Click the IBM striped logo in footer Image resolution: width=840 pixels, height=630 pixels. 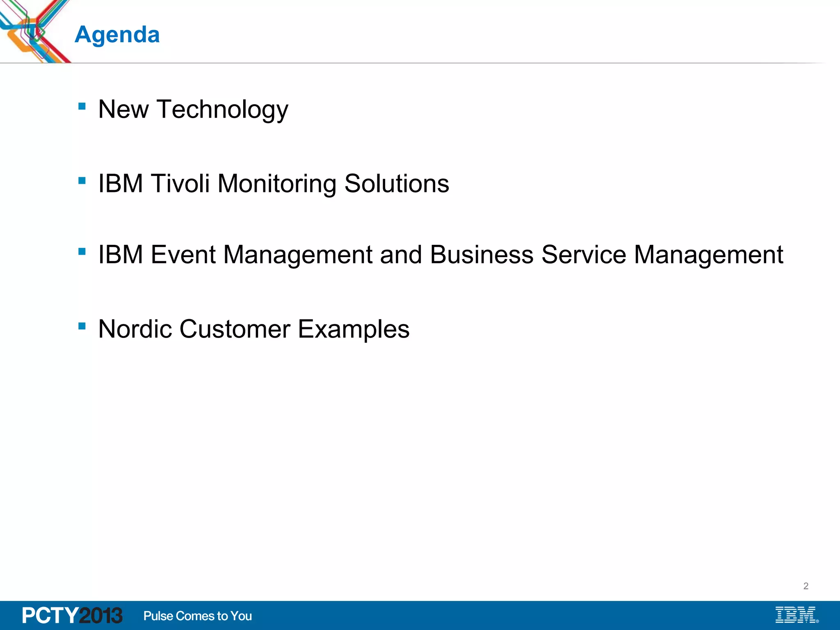[795, 615]
